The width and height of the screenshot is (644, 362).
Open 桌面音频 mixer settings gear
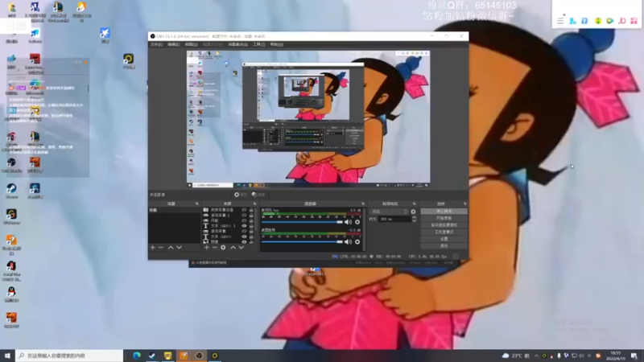[x=357, y=242]
